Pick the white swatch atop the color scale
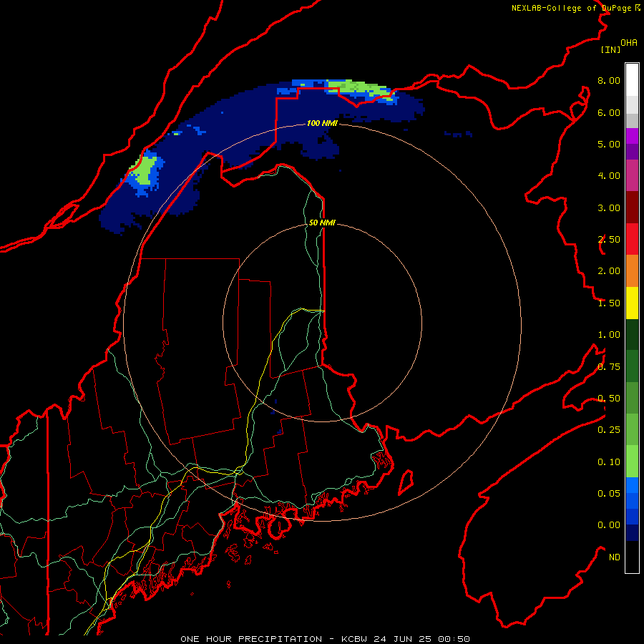The width and height of the screenshot is (644, 644). point(632,79)
